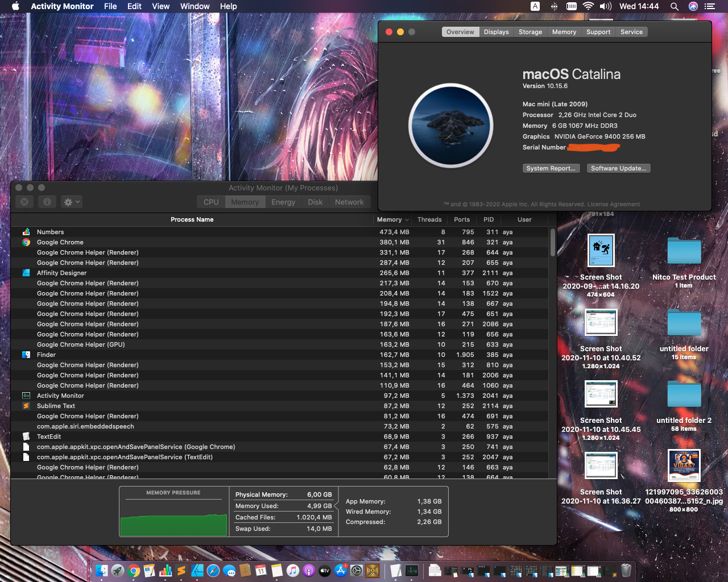Open the Window menu in the menu bar
Screen dimensions: 728x582
pos(195,6)
